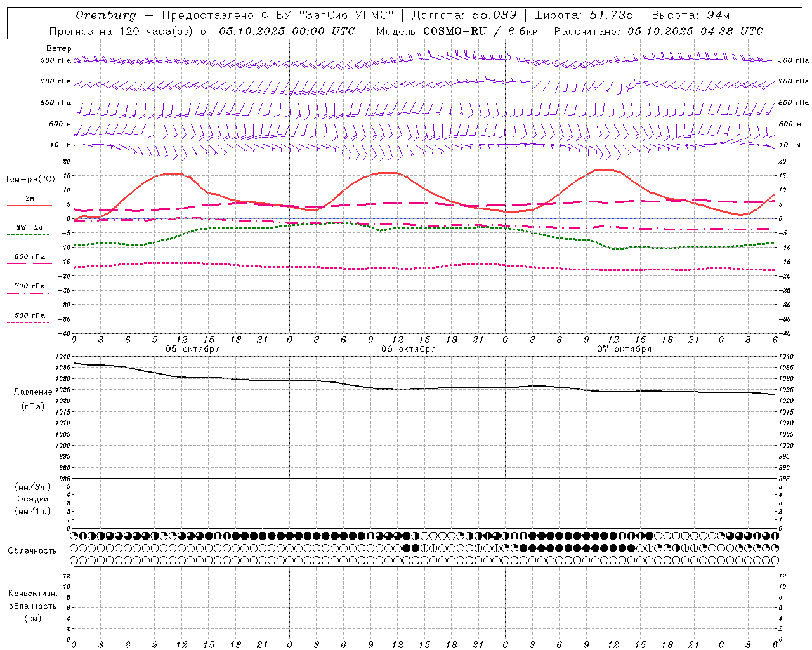The image size is (812, 650).
Task: Click the dash-dot line sample under 700 гПа legend
Action: coord(28,293)
